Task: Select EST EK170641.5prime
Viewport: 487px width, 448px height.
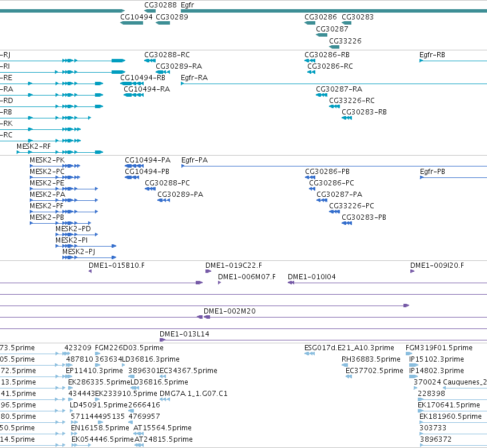Action: coord(449,405)
